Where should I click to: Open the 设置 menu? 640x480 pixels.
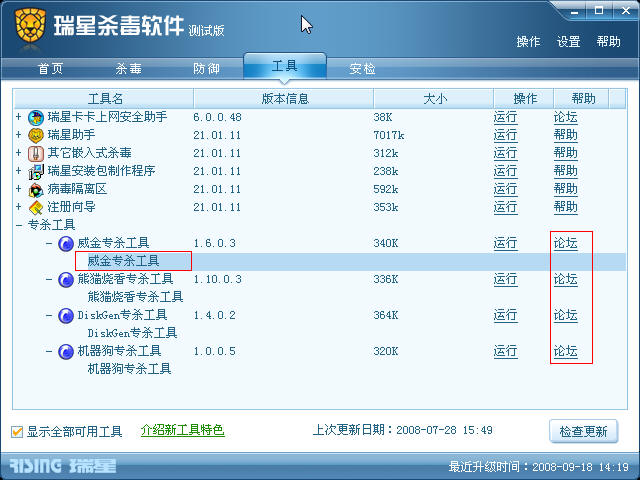click(568, 42)
